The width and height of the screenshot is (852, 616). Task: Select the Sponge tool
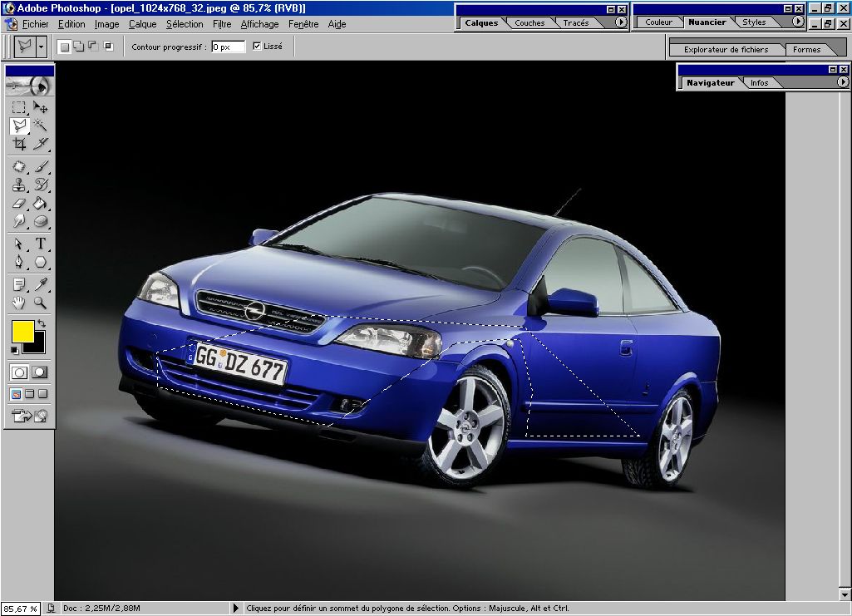pos(40,221)
